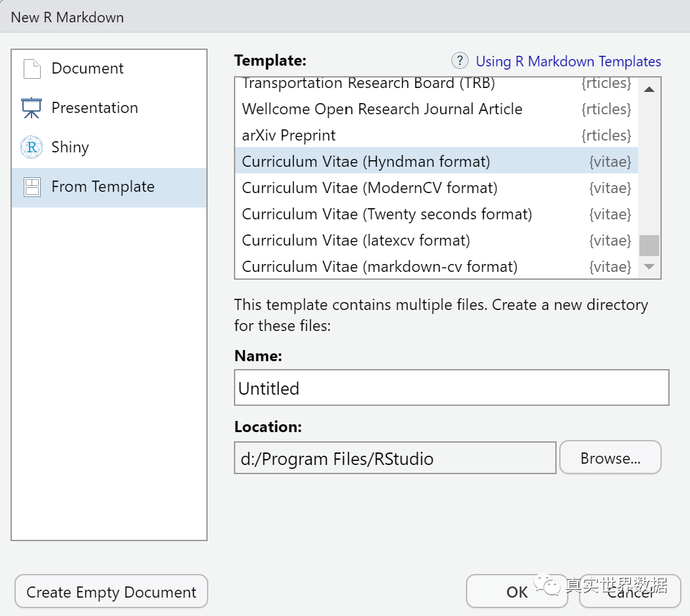The image size is (690, 616).
Task: Click the help question mark icon
Action: tap(459, 61)
